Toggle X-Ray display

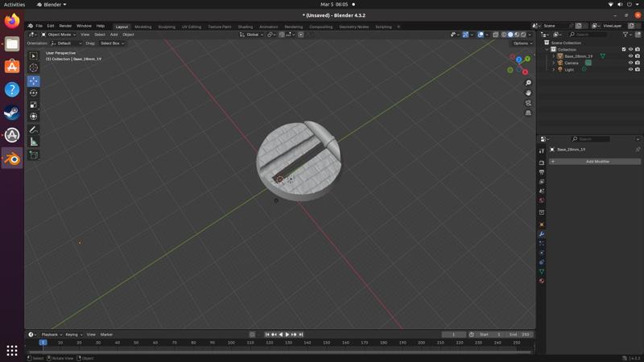point(496,35)
